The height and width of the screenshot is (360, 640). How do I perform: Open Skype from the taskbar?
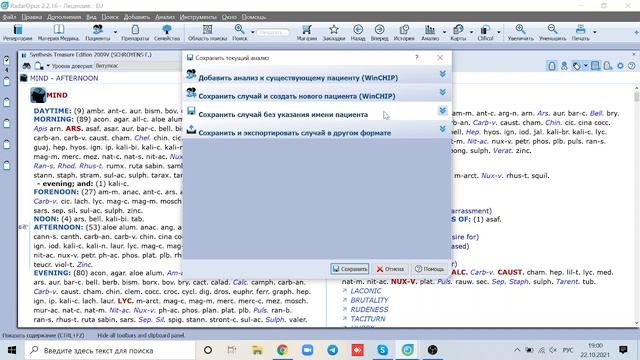[x=382, y=350]
